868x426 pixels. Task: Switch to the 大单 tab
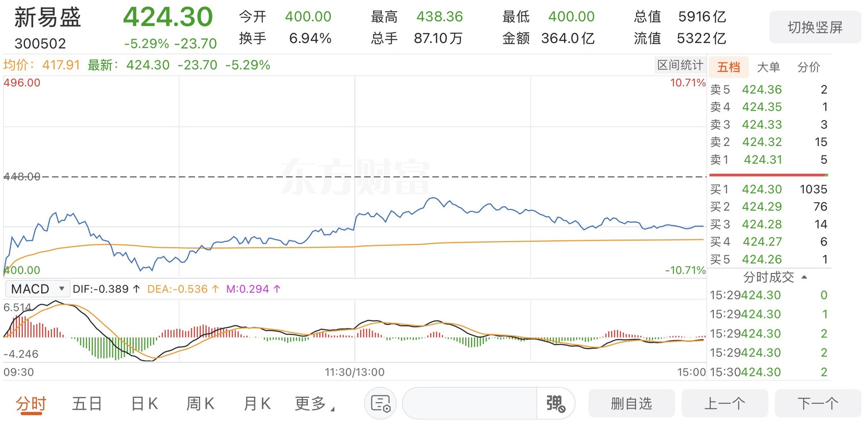(x=768, y=67)
